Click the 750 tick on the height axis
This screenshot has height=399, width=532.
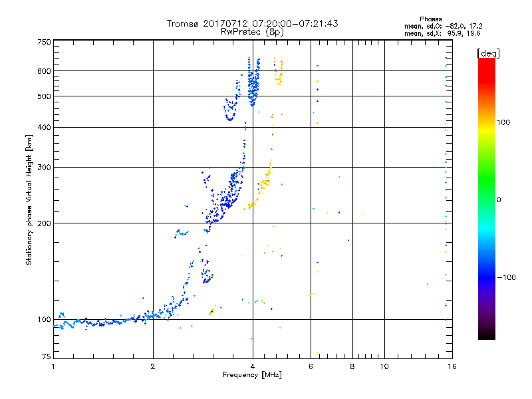[44, 42]
